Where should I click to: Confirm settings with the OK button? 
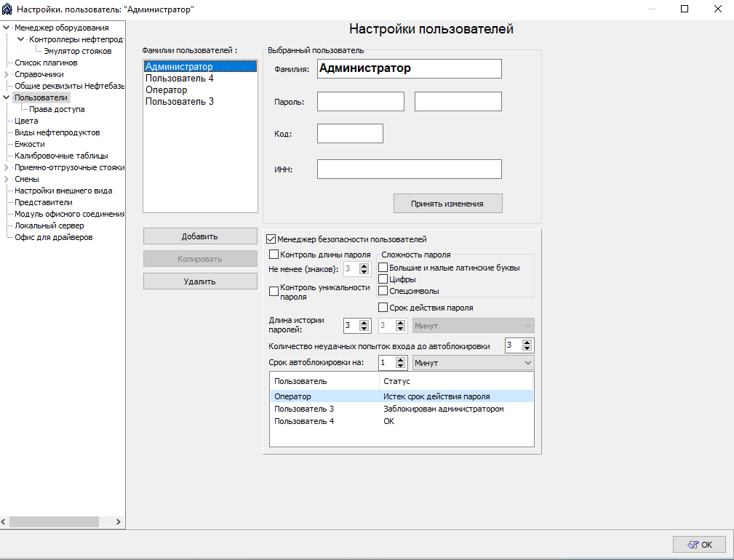click(699, 545)
